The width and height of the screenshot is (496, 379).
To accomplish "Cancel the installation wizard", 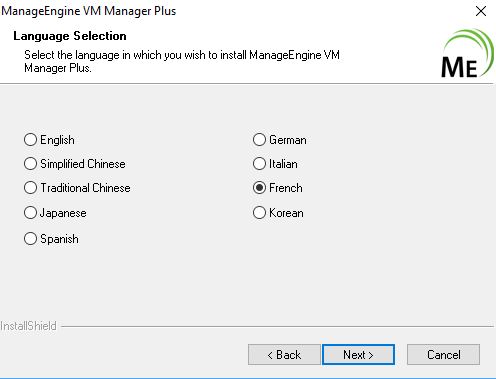I will [444, 355].
